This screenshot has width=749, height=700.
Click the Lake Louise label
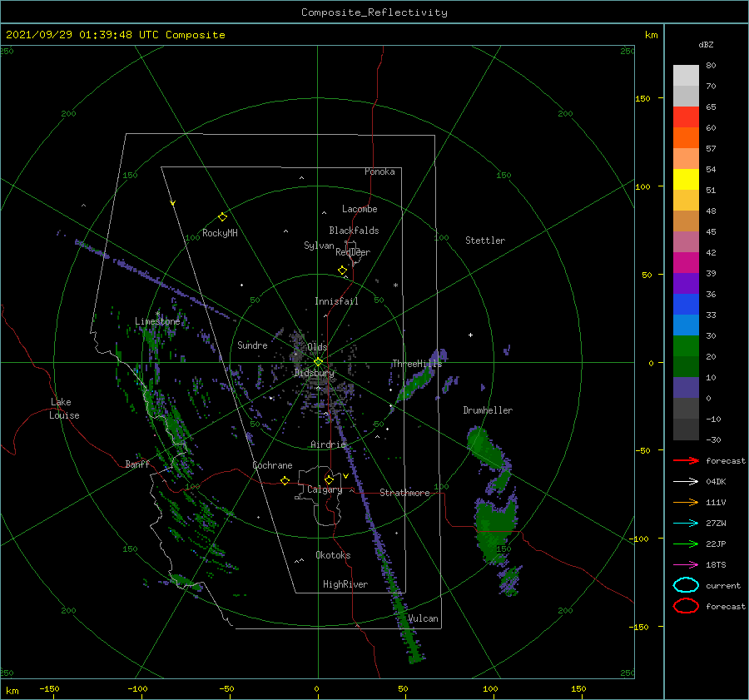(64, 409)
